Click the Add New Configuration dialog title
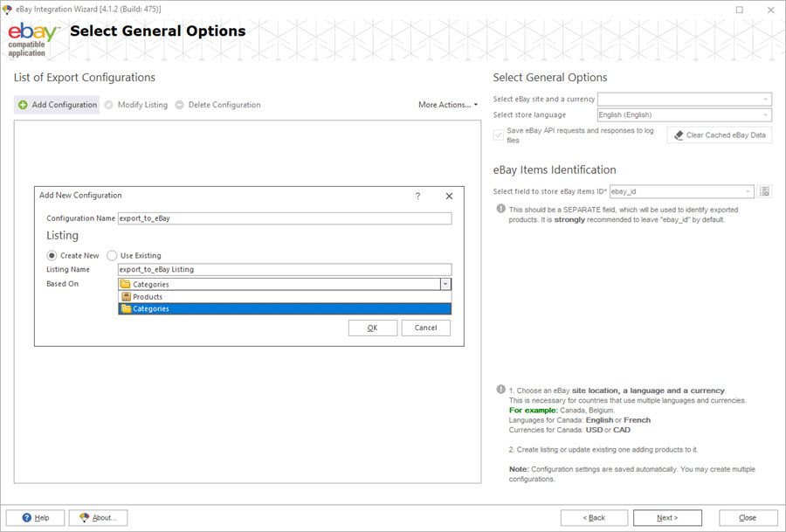The height and width of the screenshot is (532, 786). click(80, 196)
